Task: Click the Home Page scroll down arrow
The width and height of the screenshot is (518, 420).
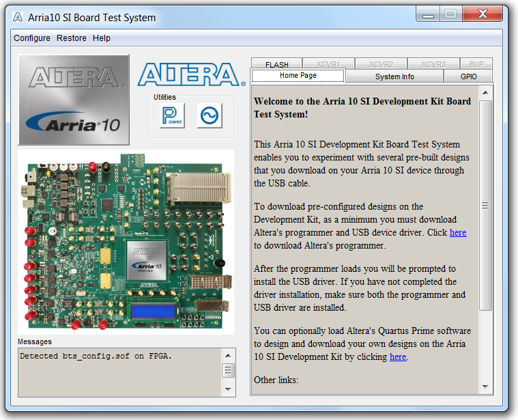Action: pyautogui.click(x=485, y=387)
